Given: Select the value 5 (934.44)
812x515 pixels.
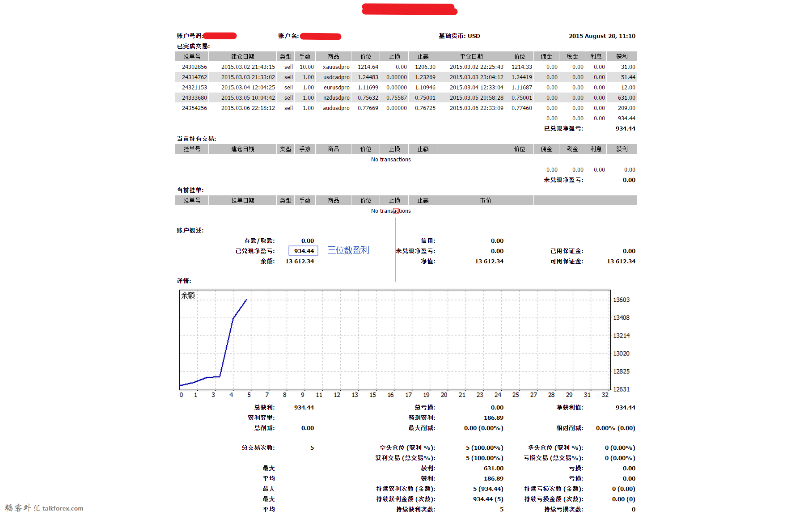Looking at the screenshot, I should click(x=488, y=489).
